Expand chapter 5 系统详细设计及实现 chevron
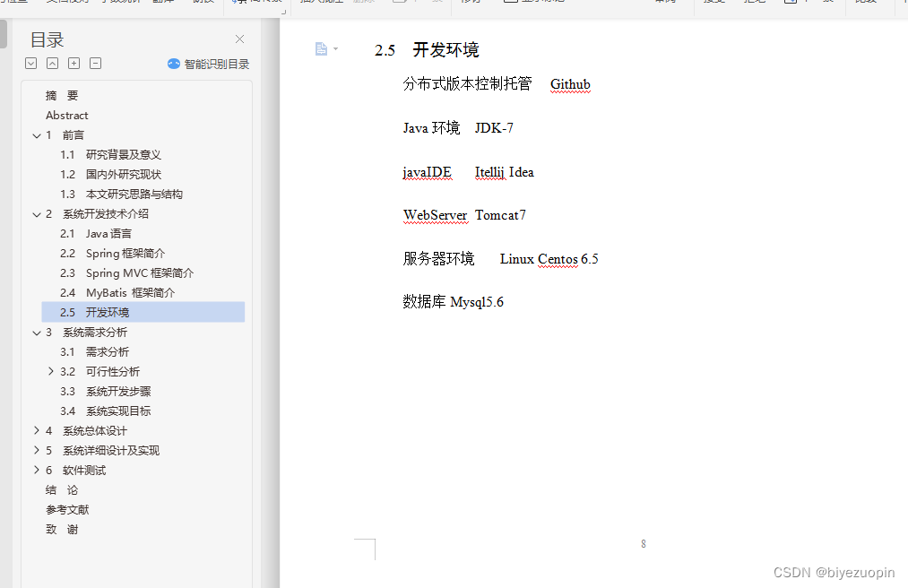The height and width of the screenshot is (588, 908). (37, 450)
